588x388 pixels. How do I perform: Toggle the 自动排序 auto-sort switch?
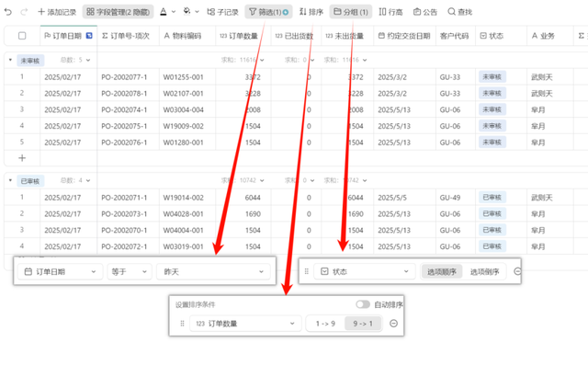tap(363, 304)
